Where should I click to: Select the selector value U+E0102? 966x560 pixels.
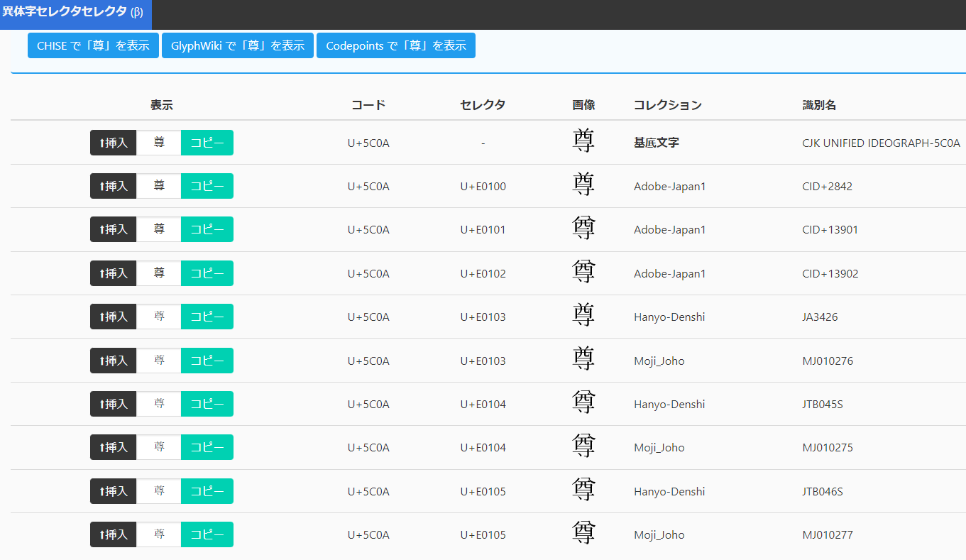coord(483,274)
